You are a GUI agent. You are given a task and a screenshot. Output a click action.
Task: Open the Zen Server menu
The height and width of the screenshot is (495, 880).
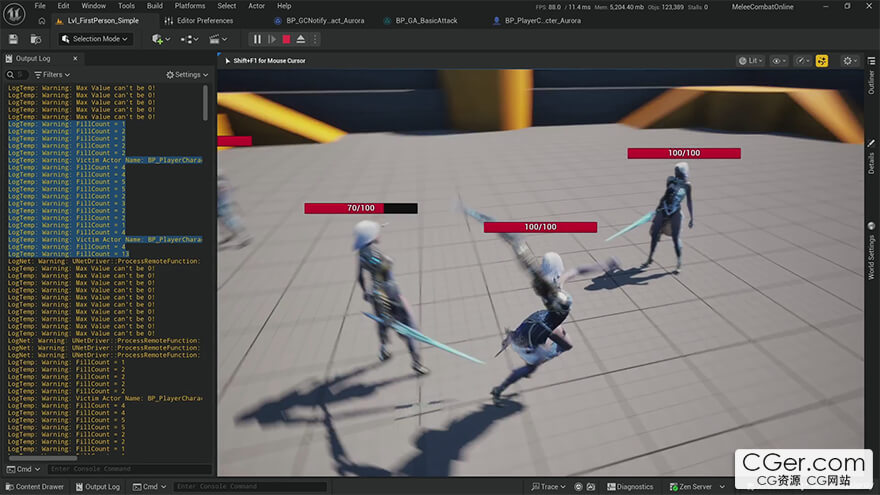696,487
